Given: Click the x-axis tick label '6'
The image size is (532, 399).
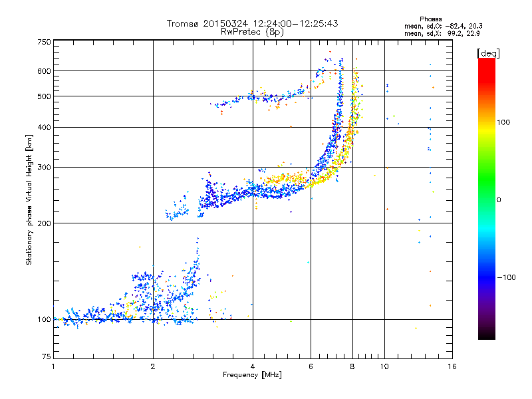Looking at the screenshot, I should 311,366.
